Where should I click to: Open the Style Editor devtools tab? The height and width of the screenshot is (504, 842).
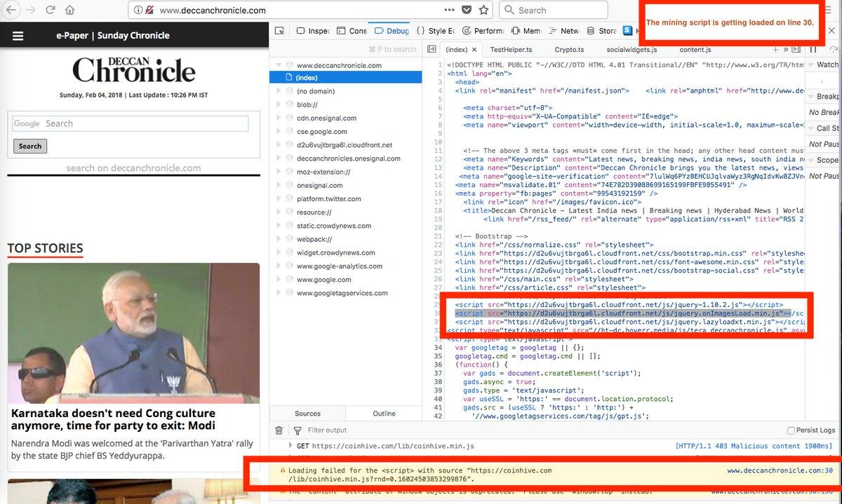click(435, 31)
